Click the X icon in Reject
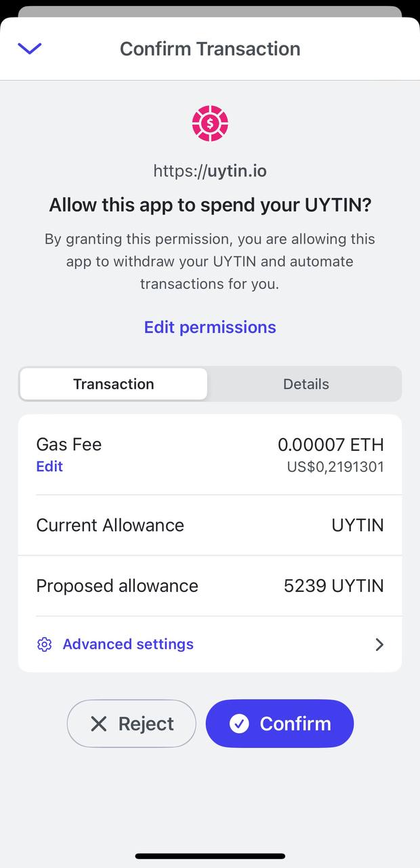420x868 pixels. pyautogui.click(x=99, y=724)
